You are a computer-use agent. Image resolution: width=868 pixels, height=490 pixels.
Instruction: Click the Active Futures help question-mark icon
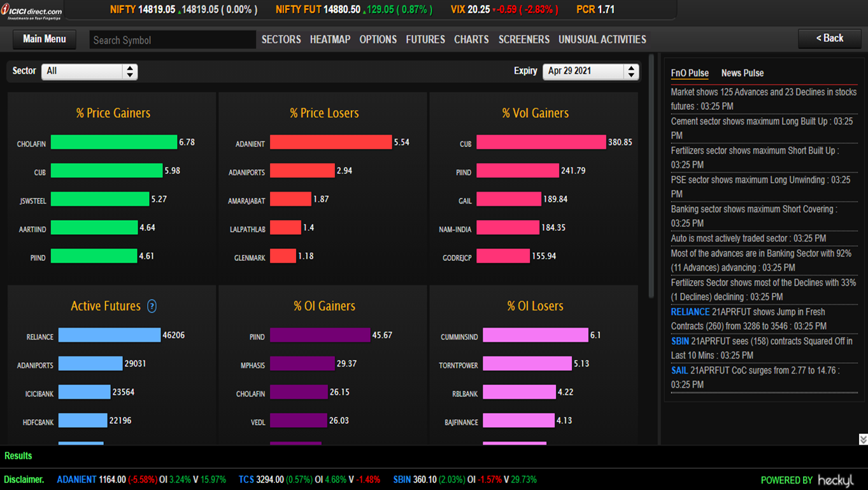(x=152, y=306)
